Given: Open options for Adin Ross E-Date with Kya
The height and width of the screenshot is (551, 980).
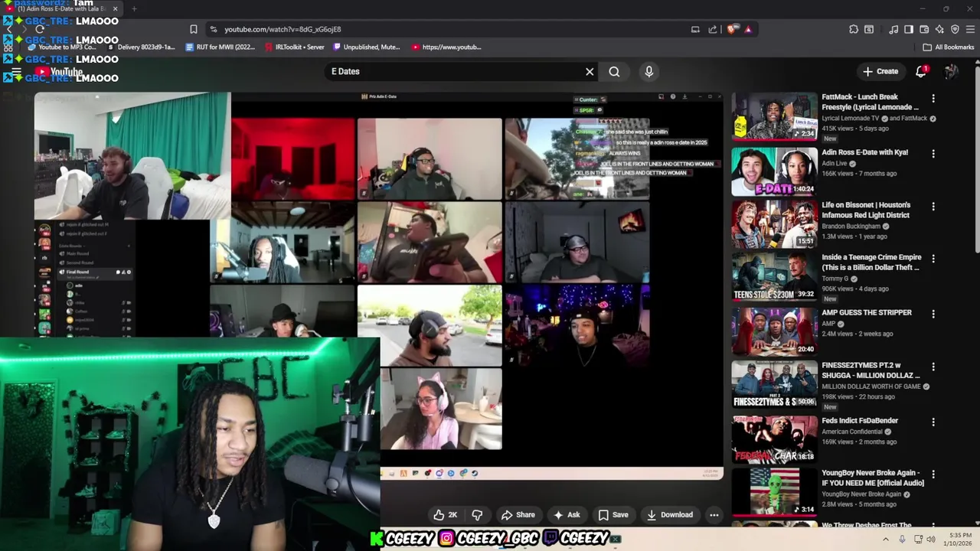Looking at the screenshot, I should [x=933, y=154].
